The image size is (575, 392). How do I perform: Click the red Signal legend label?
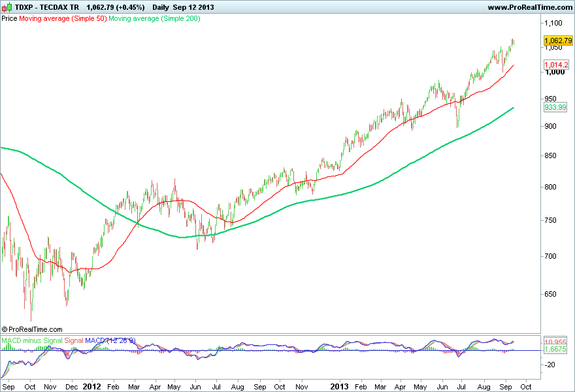(74, 340)
